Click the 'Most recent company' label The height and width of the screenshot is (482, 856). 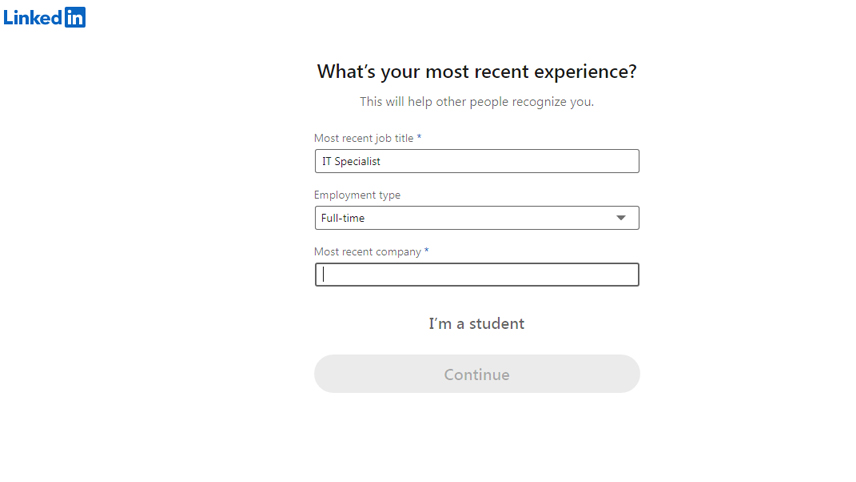pos(367,252)
